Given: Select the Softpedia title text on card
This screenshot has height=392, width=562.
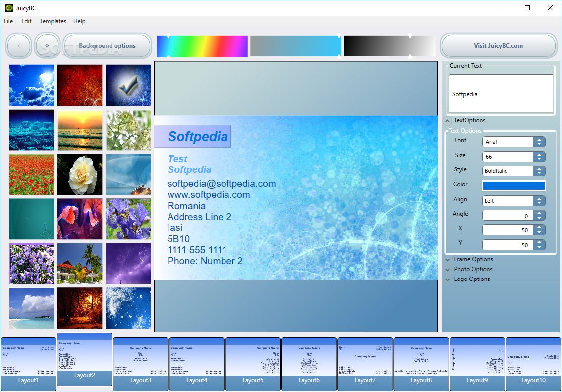Looking at the screenshot, I should (x=198, y=136).
